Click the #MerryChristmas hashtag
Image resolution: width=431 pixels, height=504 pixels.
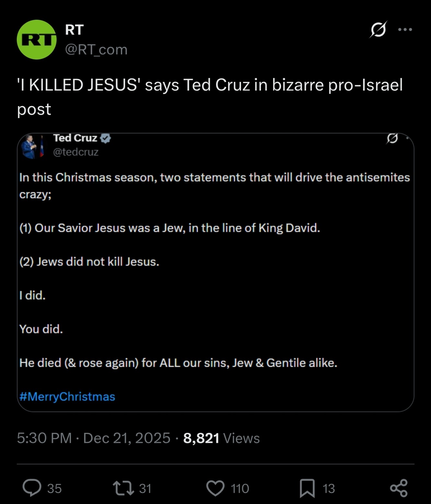[x=67, y=397]
